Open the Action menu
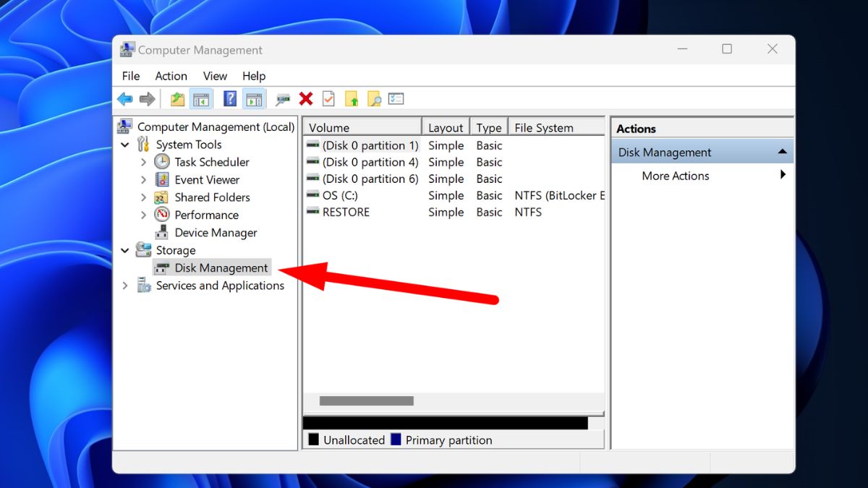This screenshot has height=488, width=868. click(x=171, y=76)
